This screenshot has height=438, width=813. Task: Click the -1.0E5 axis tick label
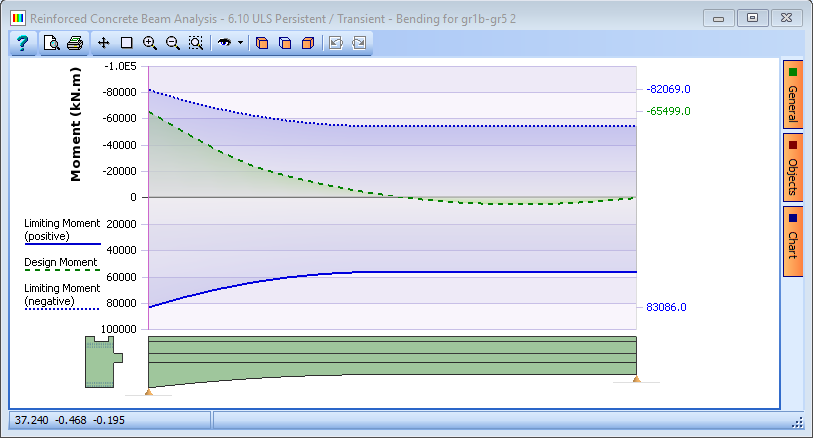coord(120,66)
